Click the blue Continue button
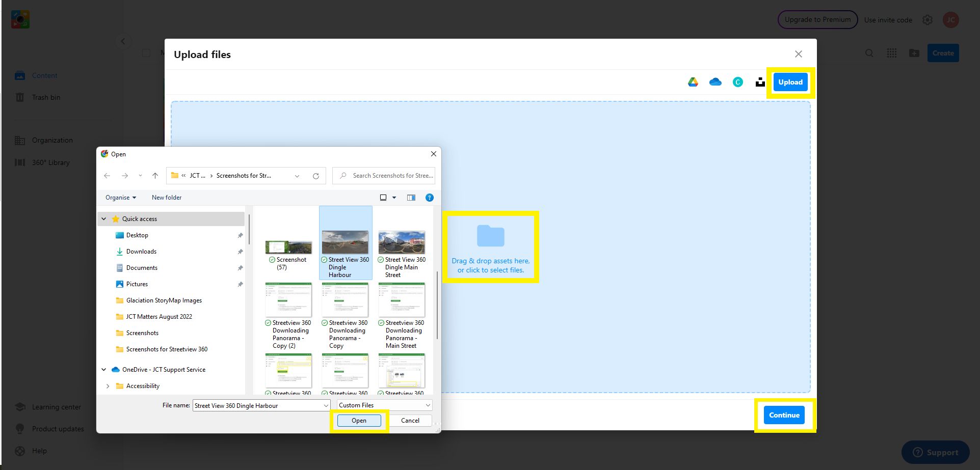Viewport: 980px width, 470px height. pos(784,415)
